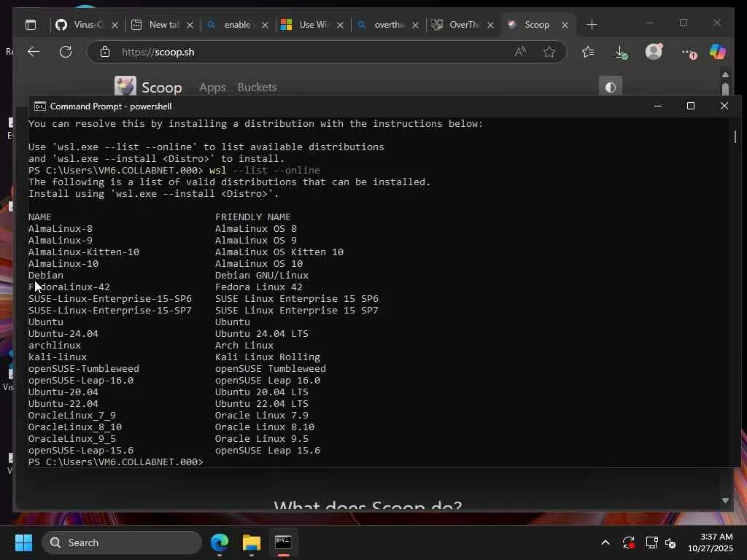Switch to the 'overthw' search tab

click(x=381, y=25)
